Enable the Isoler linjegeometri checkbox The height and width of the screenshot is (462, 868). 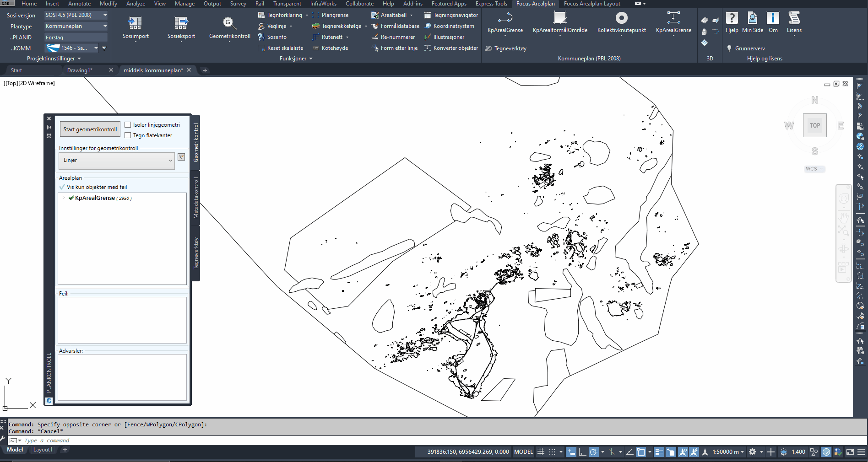pyautogui.click(x=128, y=125)
